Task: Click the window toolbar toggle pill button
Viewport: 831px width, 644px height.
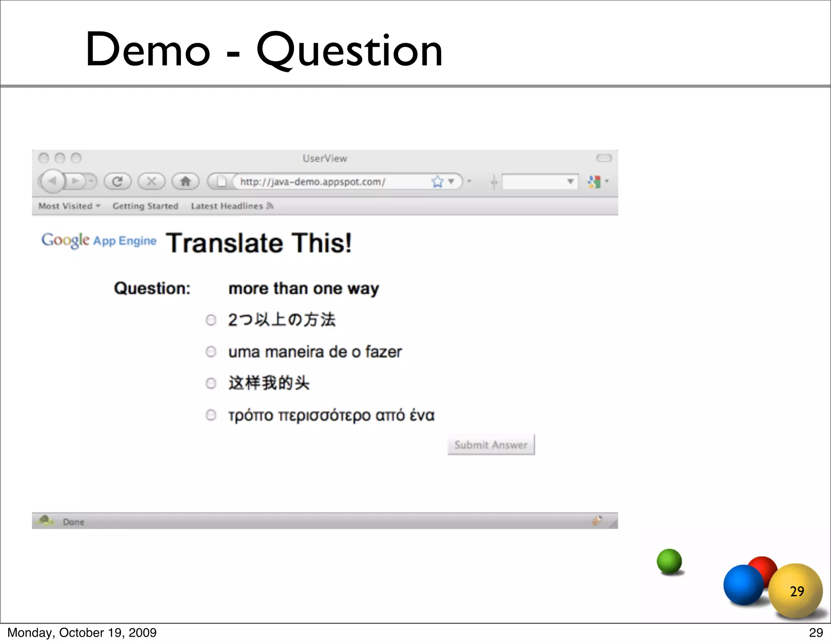Action: [x=604, y=158]
